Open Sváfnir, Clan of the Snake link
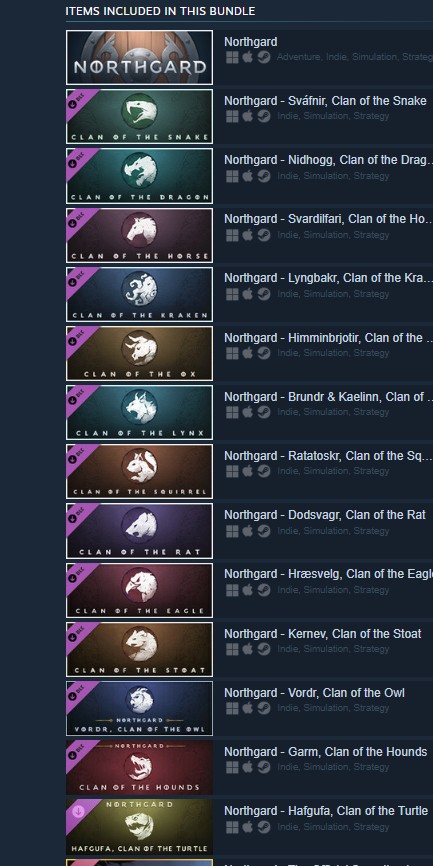 (325, 101)
